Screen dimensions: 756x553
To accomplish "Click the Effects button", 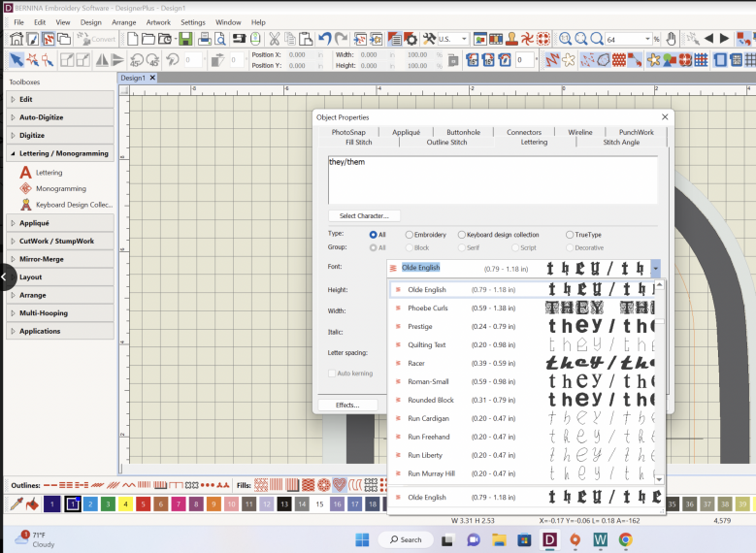I will (348, 405).
